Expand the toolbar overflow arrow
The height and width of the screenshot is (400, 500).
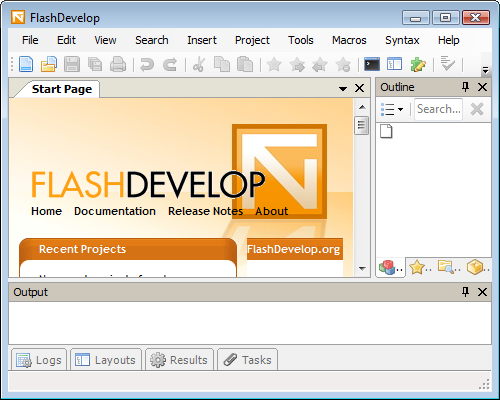[485, 70]
